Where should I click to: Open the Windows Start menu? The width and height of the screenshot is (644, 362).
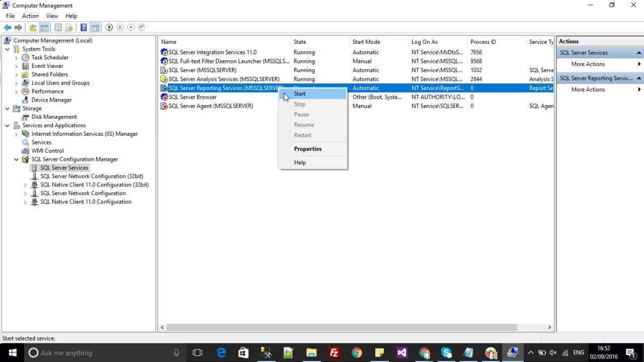pyautogui.click(x=12, y=352)
